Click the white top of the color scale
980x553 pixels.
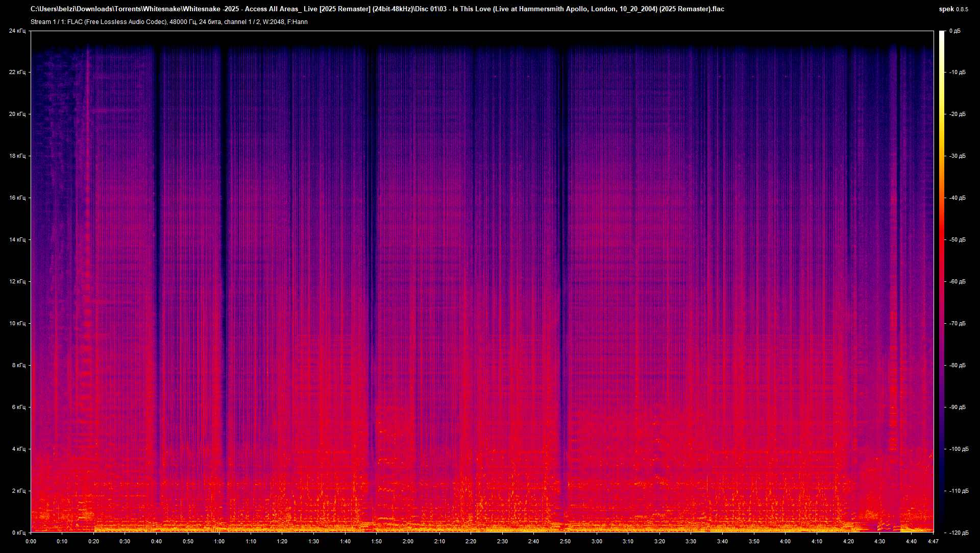[942, 34]
